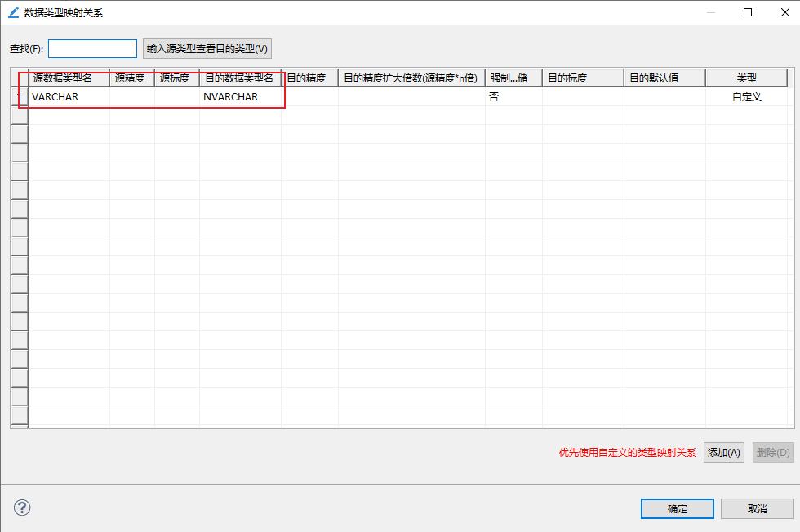
Task: Close the 数据类型映射关系 dialog
Action: pyautogui.click(x=785, y=12)
